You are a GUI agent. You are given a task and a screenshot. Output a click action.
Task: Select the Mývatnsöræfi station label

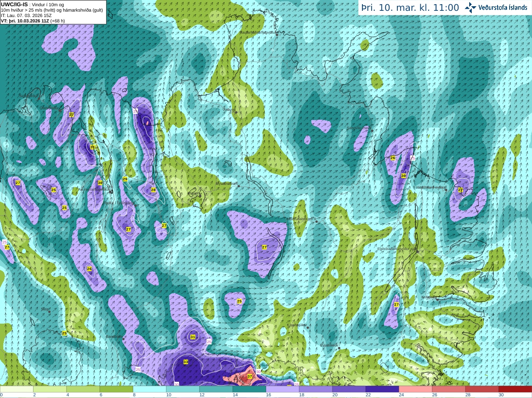point(227,183)
